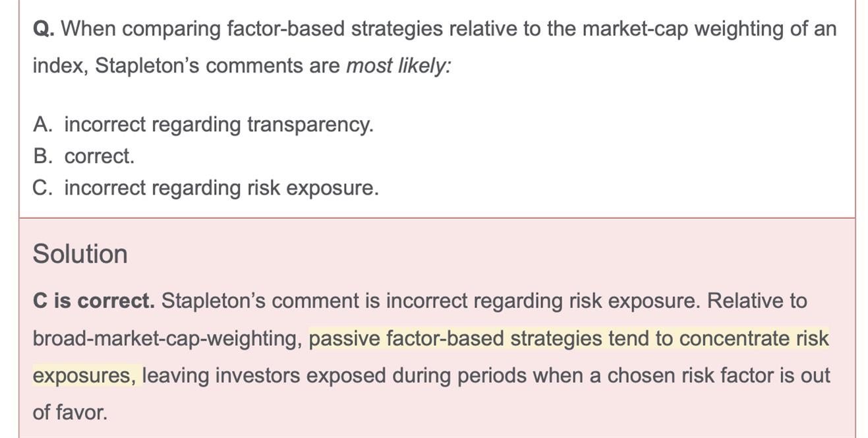Image resolution: width=868 pixels, height=438 pixels.
Task: Click the bold "C is correct." text
Action: [94, 301]
